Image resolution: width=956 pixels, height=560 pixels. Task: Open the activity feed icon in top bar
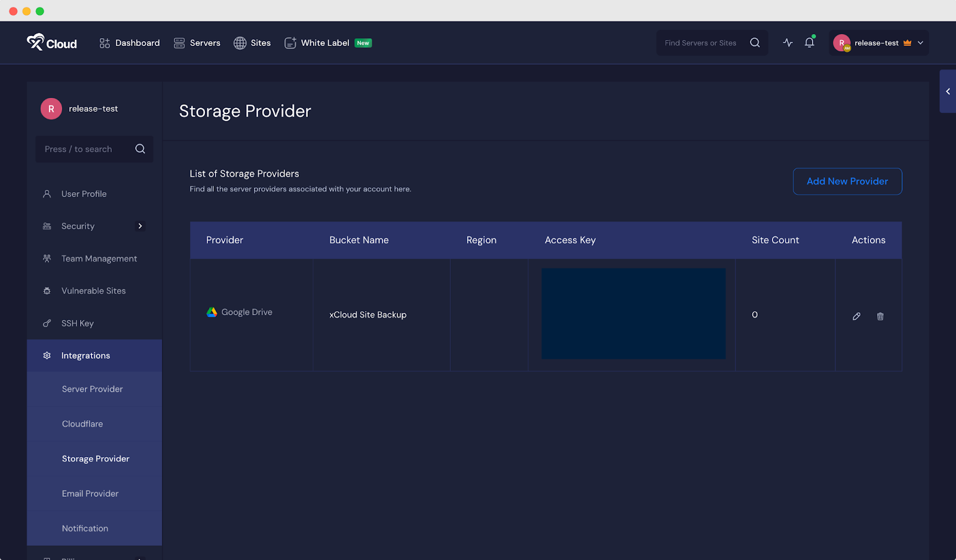tap(788, 42)
